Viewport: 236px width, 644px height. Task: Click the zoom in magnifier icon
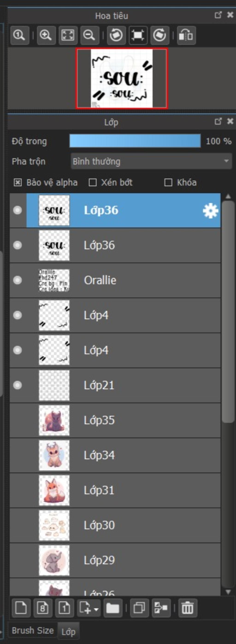(46, 35)
